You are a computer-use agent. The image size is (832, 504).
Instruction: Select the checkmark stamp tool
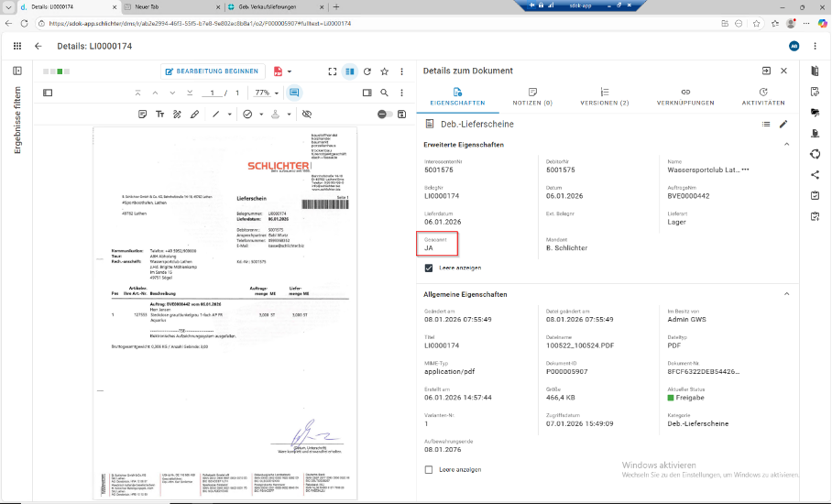pos(247,114)
